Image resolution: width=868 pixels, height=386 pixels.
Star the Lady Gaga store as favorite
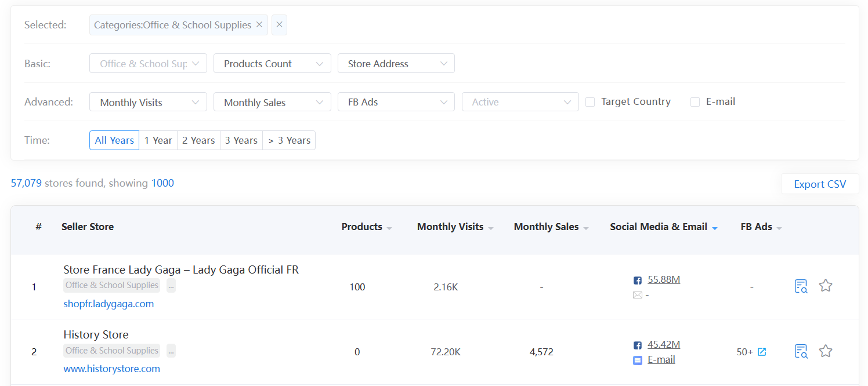click(x=826, y=285)
